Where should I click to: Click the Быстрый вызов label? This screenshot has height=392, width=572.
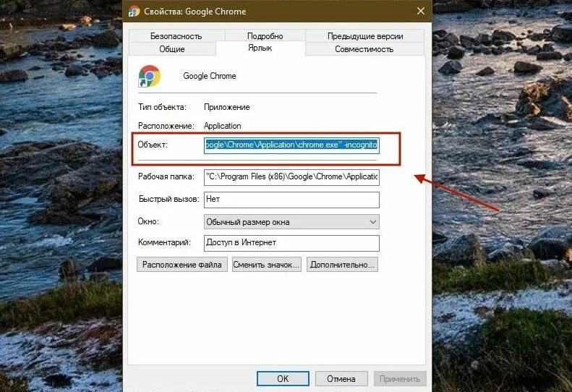click(x=169, y=200)
